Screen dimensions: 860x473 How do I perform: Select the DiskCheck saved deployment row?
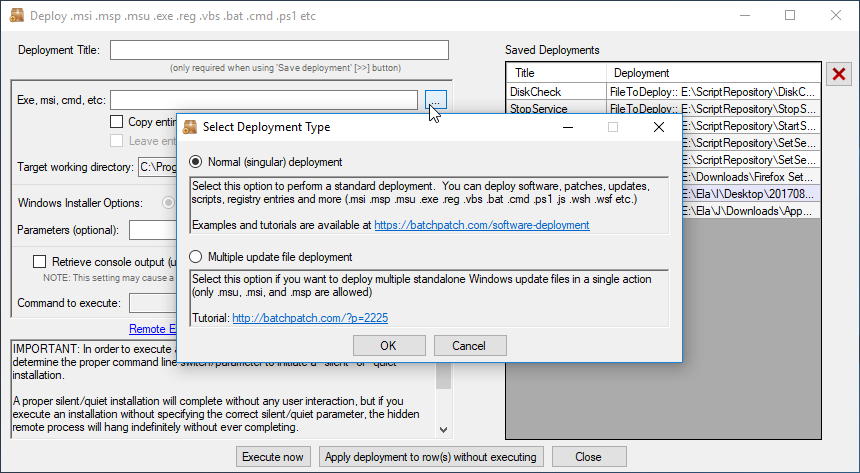point(664,92)
